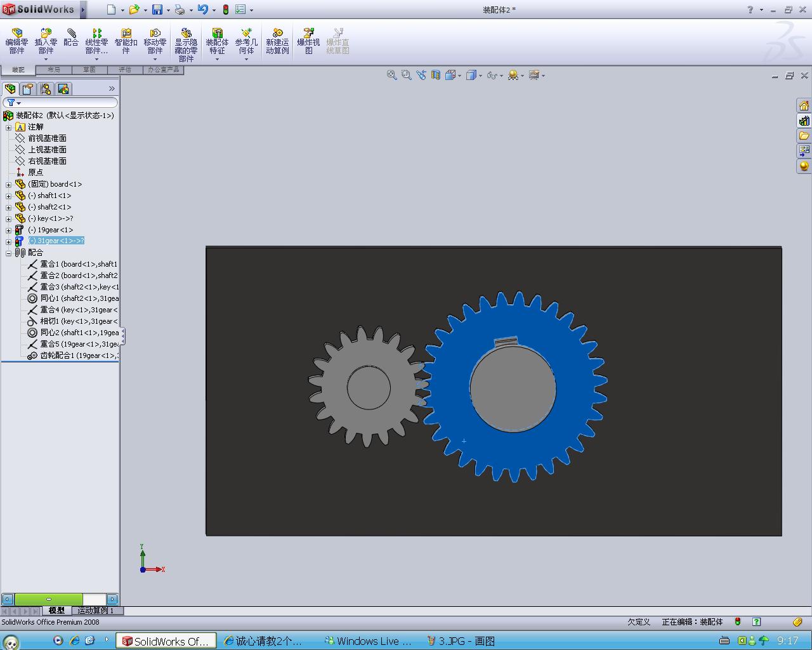This screenshot has height=650, width=812.
Task: Click 智能扣件 tool
Action: [126, 41]
